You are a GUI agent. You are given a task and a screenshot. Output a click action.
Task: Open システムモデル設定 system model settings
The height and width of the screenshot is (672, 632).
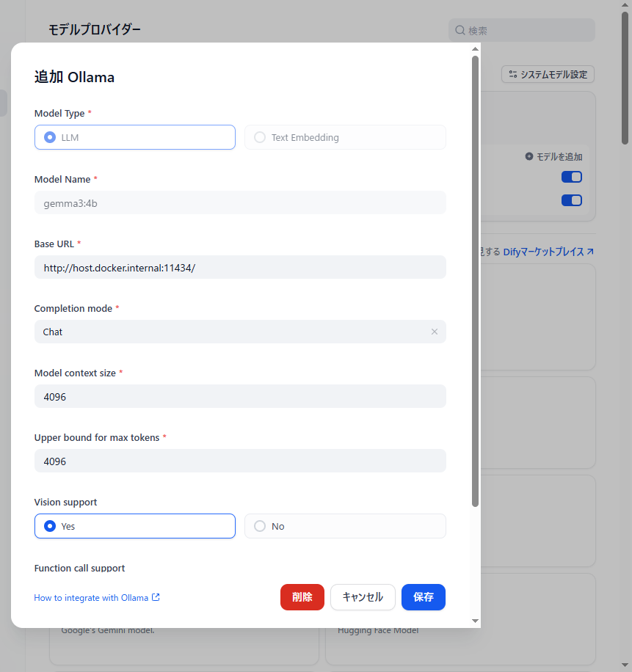tap(548, 74)
